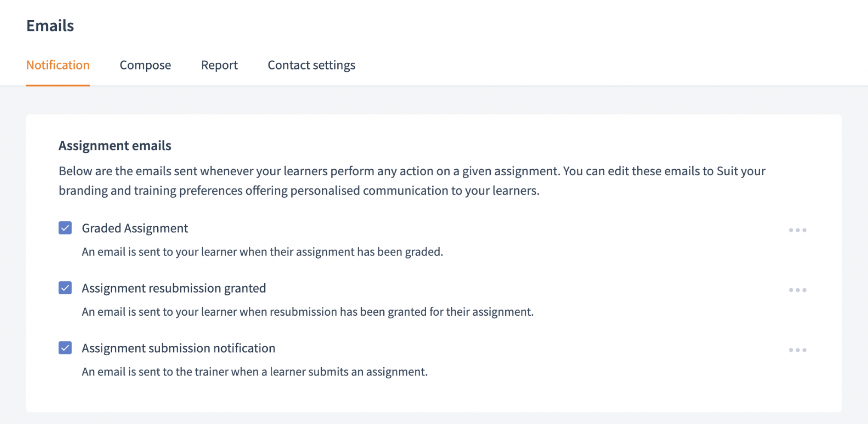Open the Report tab

tap(219, 65)
